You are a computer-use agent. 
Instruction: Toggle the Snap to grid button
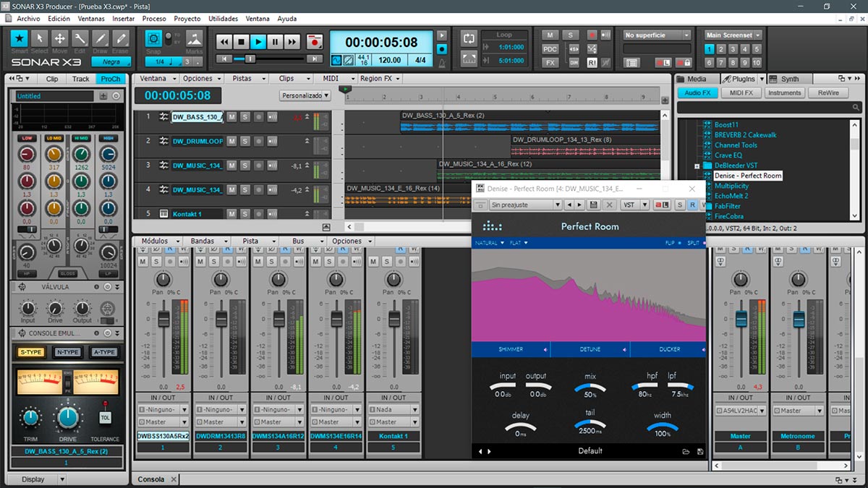tap(153, 39)
